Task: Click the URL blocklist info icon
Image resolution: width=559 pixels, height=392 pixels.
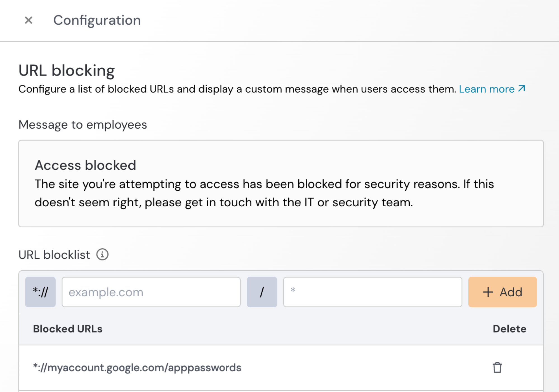Action: pyautogui.click(x=102, y=255)
